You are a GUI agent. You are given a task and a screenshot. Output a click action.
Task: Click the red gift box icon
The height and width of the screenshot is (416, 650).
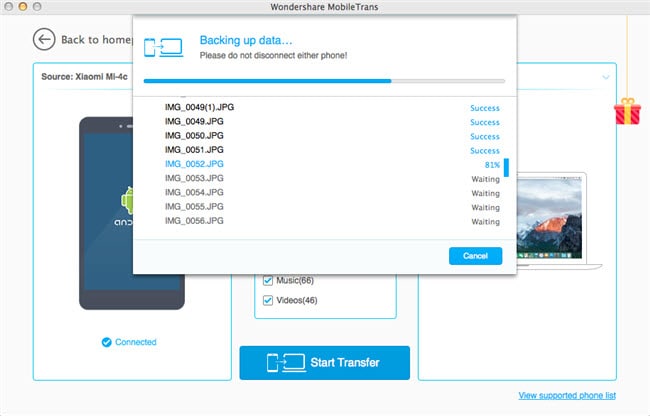[x=627, y=111]
